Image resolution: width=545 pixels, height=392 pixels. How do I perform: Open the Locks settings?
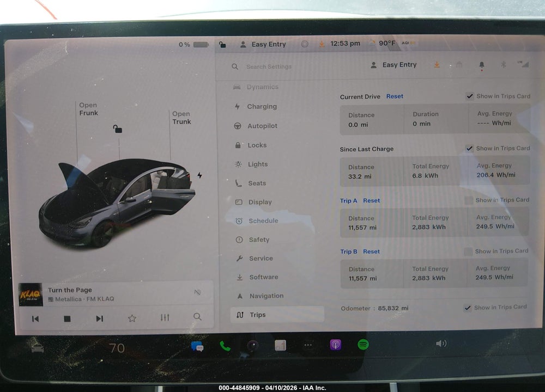251,145
